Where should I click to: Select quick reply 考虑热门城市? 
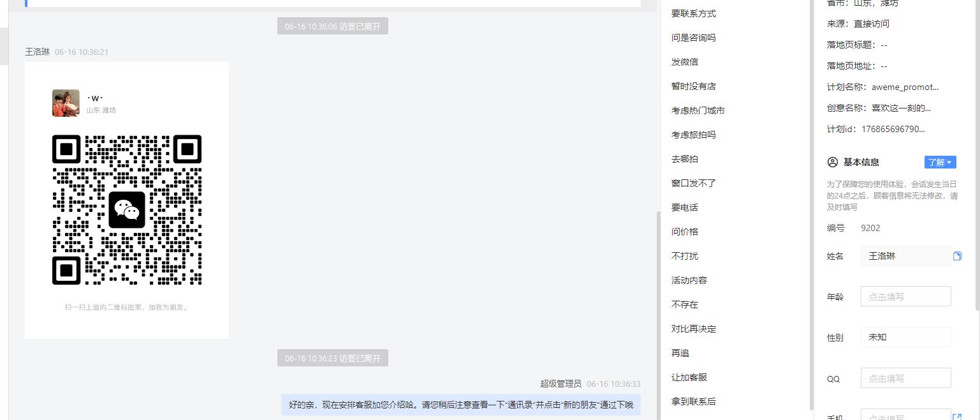point(698,110)
